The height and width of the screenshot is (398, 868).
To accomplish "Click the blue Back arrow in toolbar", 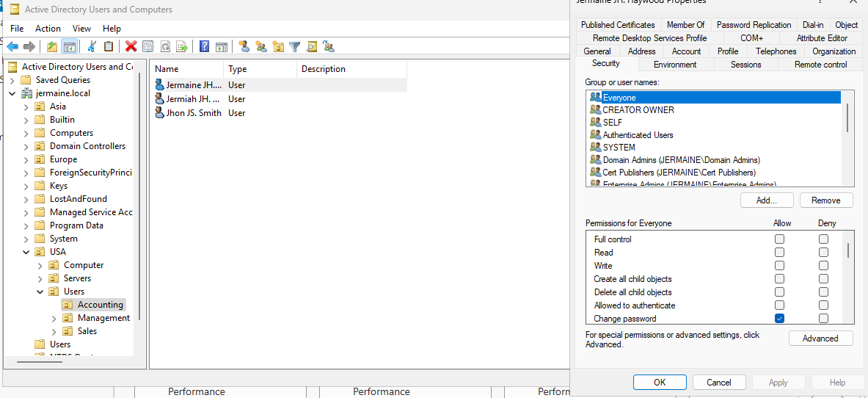I will point(12,46).
